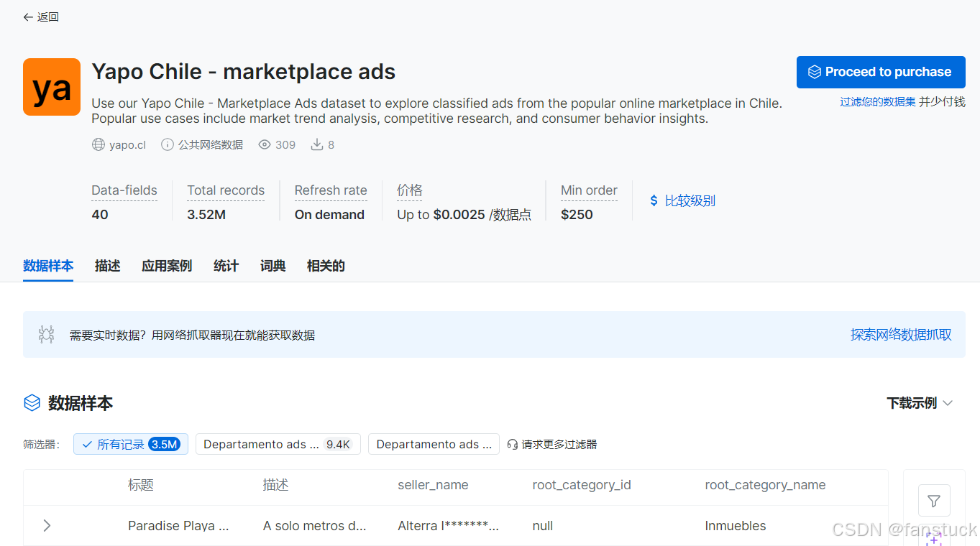The height and width of the screenshot is (546, 980).
Task: Expand the Paradise Playa row
Action: 47,525
